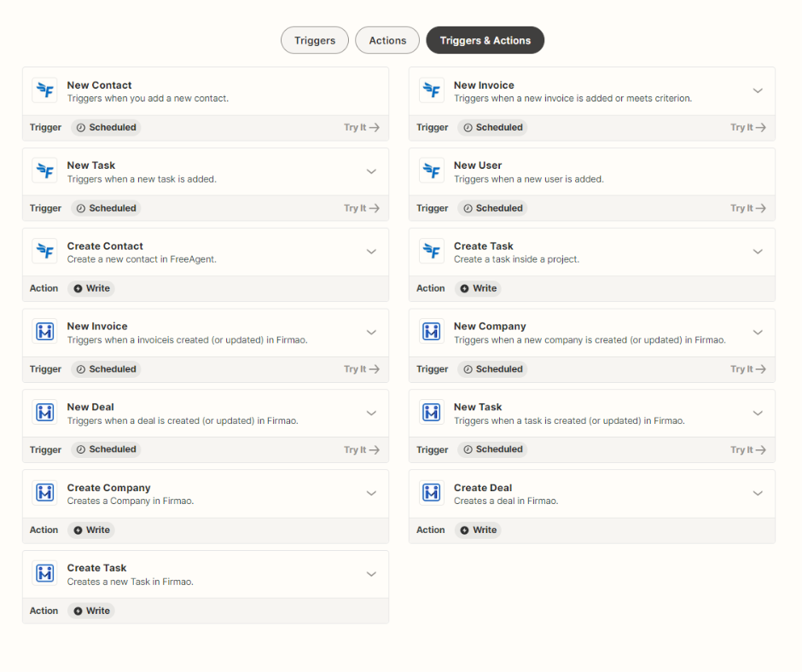Click the New User title
The width and height of the screenshot is (802, 672).
point(478,165)
